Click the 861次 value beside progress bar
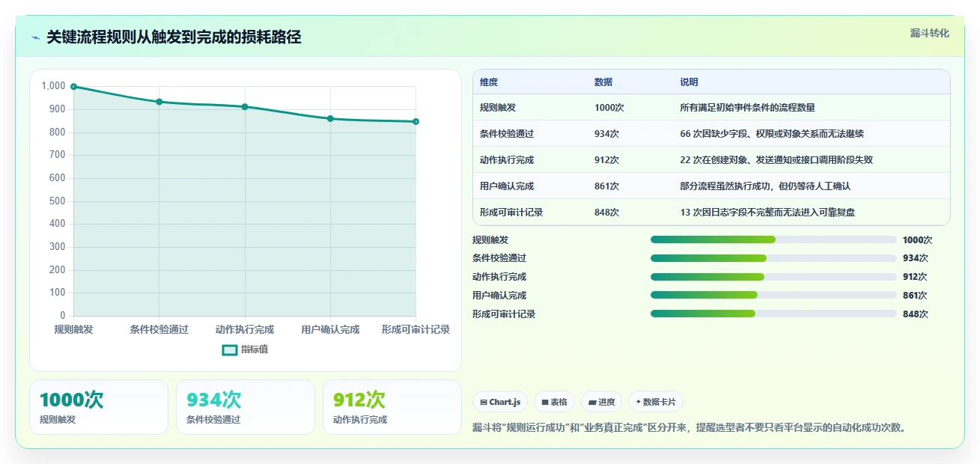The height and width of the screenshot is (464, 980). click(x=916, y=296)
